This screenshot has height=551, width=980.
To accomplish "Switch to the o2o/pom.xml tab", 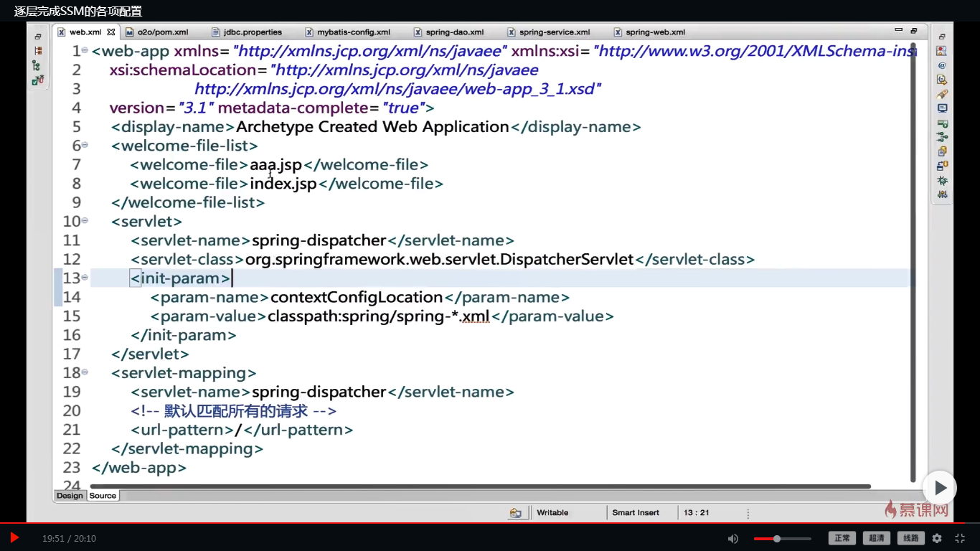I will (156, 32).
